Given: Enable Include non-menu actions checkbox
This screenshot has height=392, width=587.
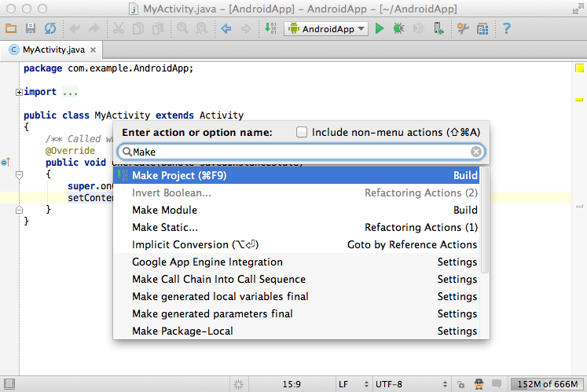Looking at the screenshot, I should coord(302,132).
